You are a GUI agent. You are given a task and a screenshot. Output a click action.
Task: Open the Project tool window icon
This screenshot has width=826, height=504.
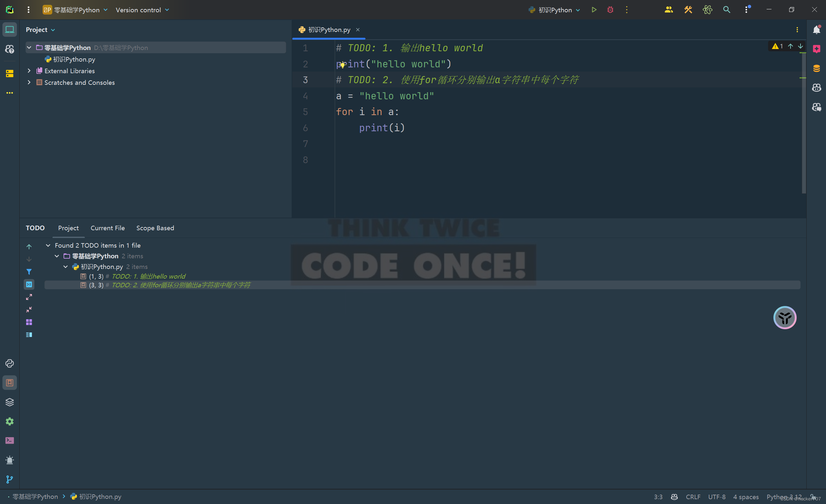pos(10,29)
